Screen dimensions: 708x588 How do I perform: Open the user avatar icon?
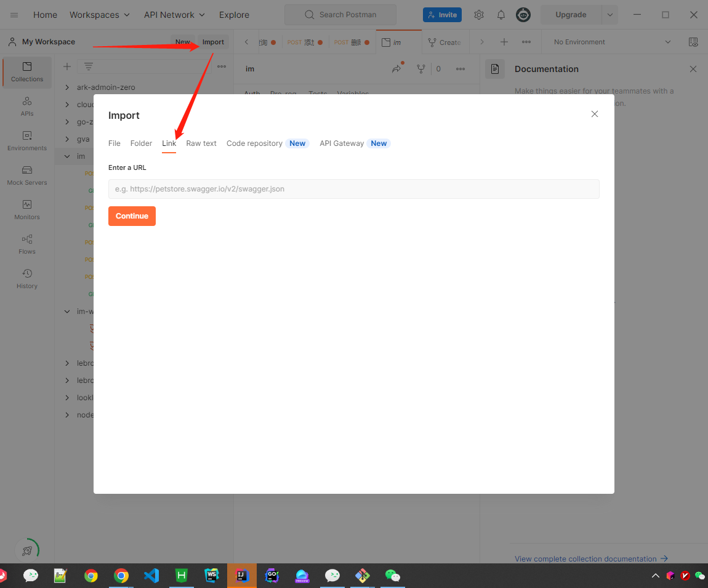[x=523, y=15]
